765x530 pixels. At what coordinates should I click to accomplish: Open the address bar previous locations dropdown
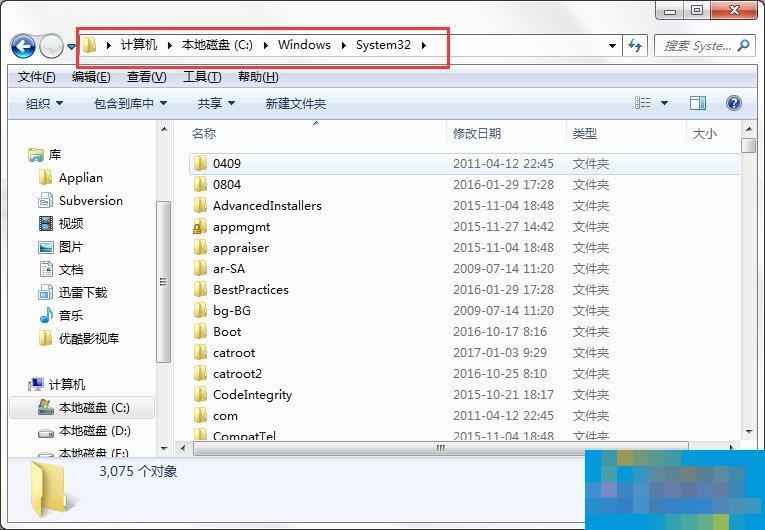coord(612,46)
